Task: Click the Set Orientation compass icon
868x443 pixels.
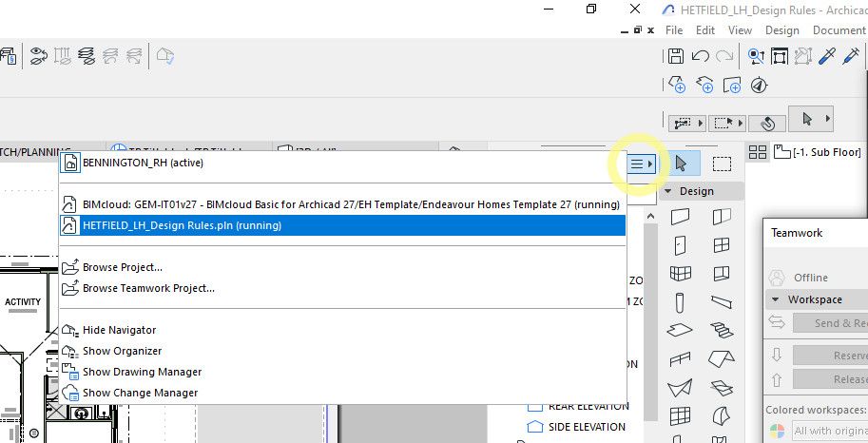Action: 759,86
